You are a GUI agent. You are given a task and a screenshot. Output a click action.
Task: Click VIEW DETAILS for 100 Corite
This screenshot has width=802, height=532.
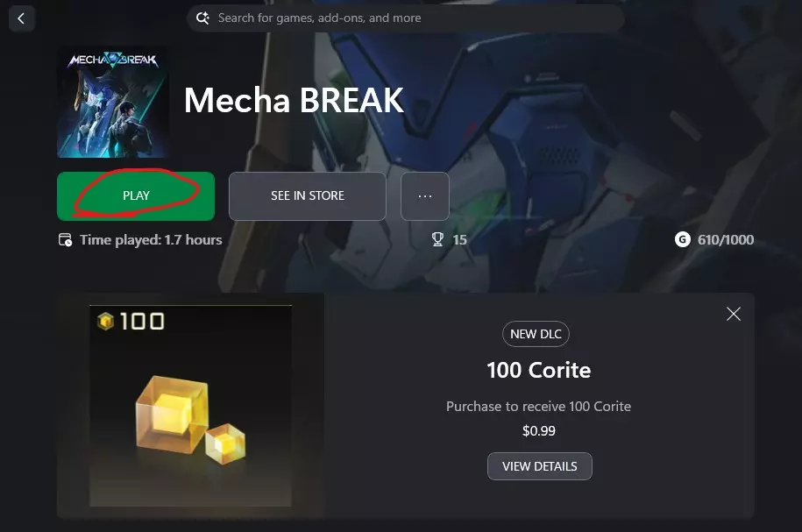(x=540, y=466)
